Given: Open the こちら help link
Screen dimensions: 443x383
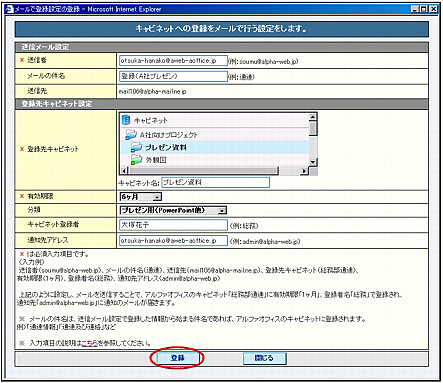Looking at the screenshot, I should [x=90, y=343].
